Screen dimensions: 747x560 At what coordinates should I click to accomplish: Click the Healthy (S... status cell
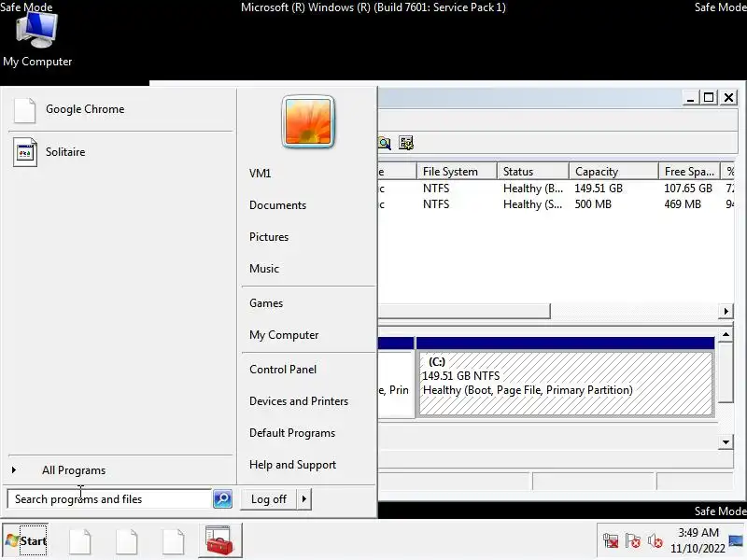(x=533, y=204)
